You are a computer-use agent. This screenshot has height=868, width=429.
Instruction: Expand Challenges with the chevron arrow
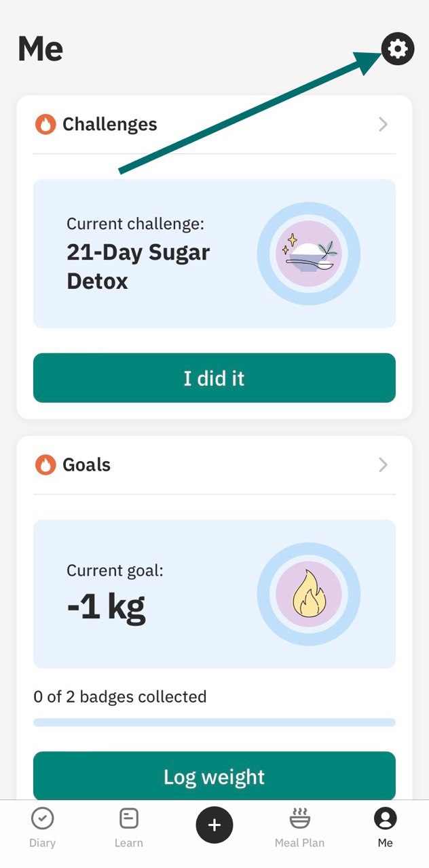pyautogui.click(x=384, y=124)
